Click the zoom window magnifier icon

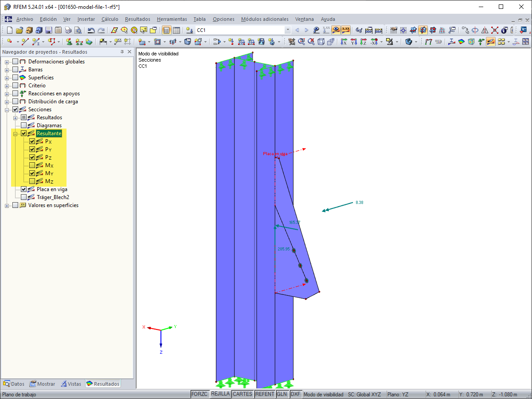[x=301, y=42]
